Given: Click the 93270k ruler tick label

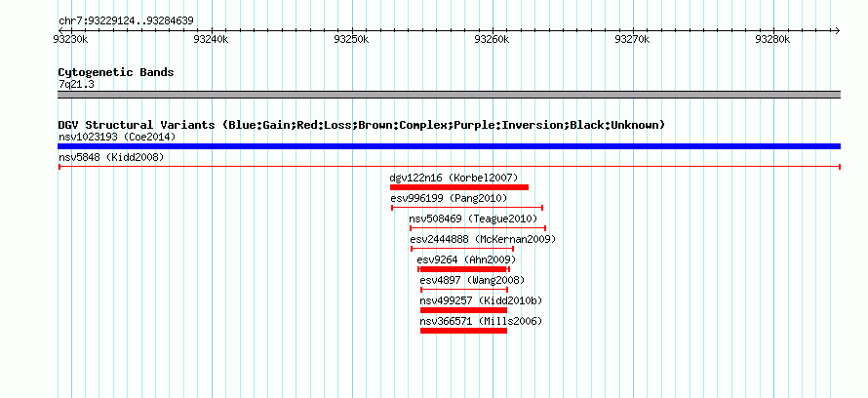Looking at the screenshot, I should (632, 39).
